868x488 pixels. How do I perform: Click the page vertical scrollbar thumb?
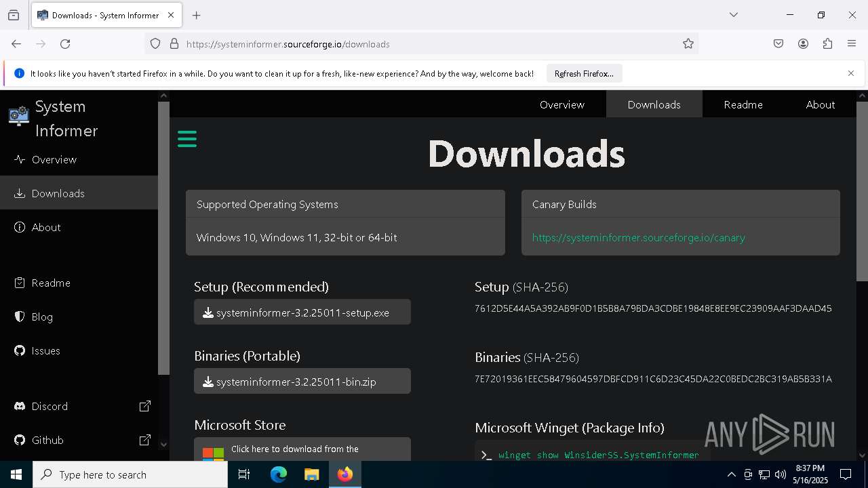(x=862, y=191)
